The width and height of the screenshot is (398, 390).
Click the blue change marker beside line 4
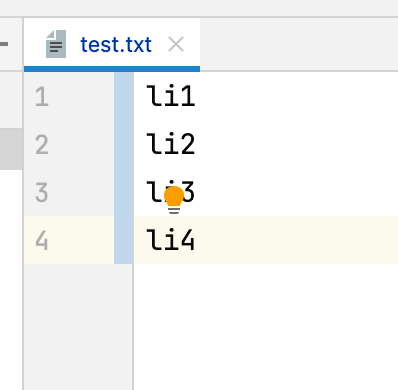pyautogui.click(x=123, y=240)
